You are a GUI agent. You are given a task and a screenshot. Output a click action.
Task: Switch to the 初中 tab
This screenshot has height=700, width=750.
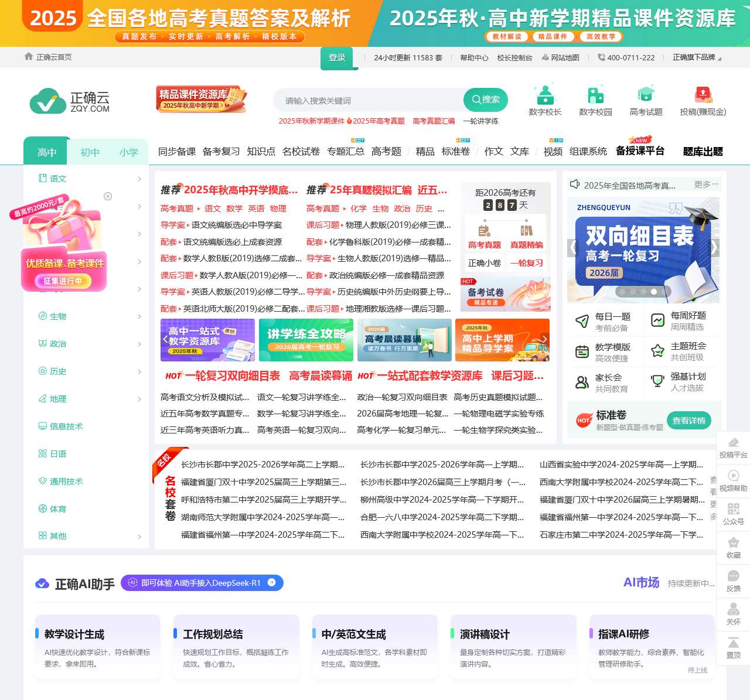click(x=89, y=152)
